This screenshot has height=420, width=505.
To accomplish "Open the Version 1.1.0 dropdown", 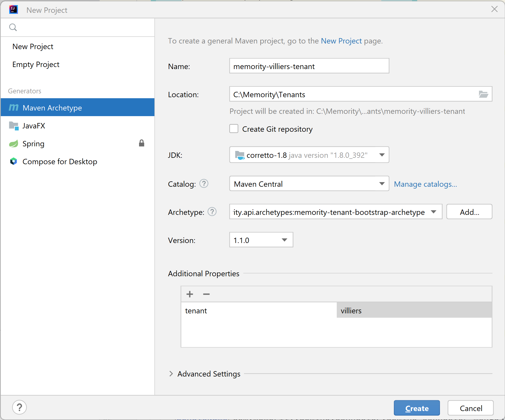I will coord(284,240).
